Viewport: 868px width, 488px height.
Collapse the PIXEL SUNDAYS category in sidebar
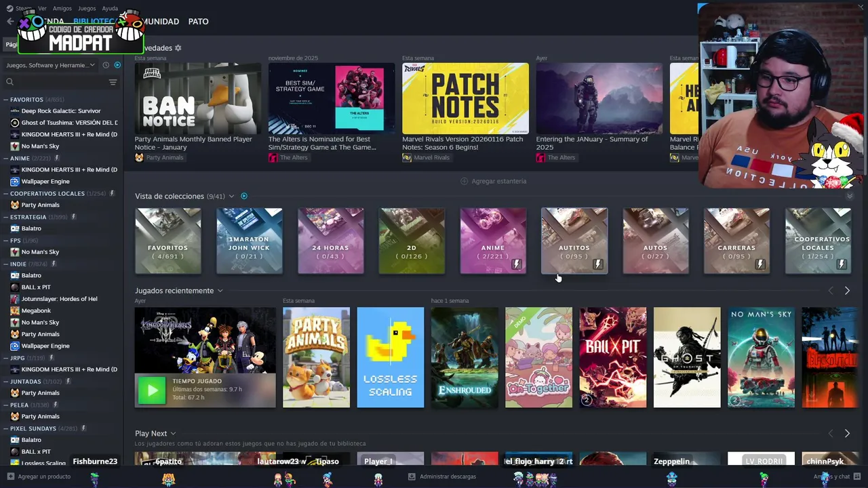5,428
